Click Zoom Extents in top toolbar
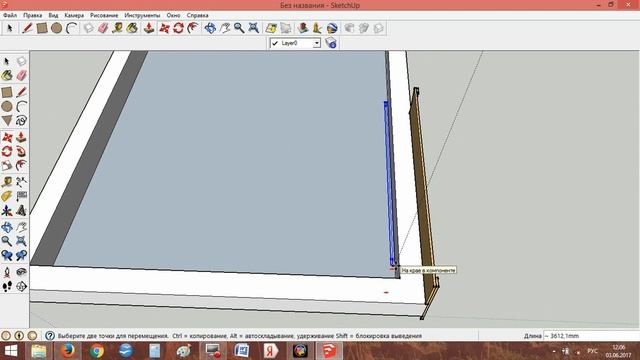Screen dimensions: 640x360 (x=254, y=28)
